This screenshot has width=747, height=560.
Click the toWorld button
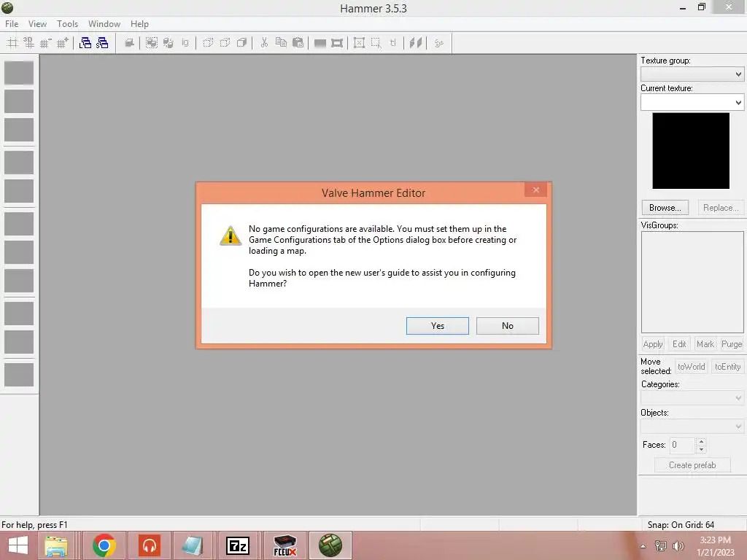coord(692,367)
